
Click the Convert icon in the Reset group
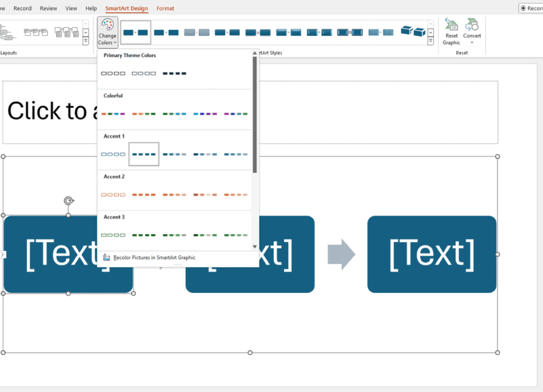coord(472,23)
